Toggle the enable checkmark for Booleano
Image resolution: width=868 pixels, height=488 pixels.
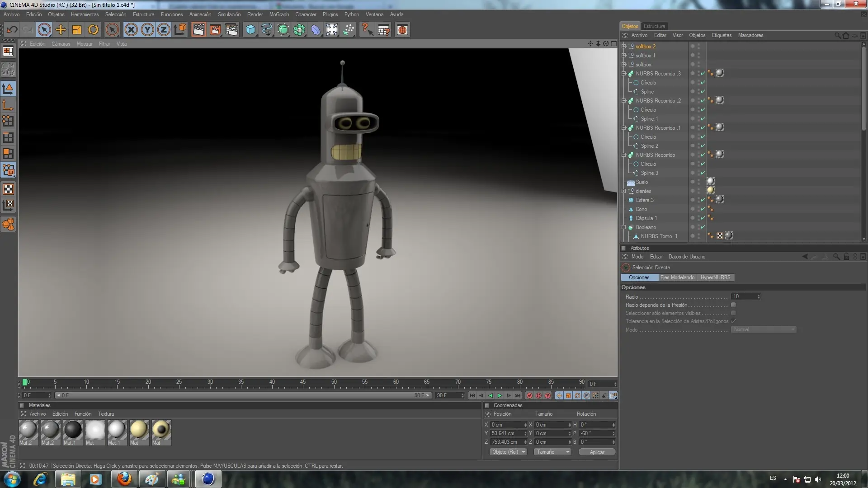[703, 227]
